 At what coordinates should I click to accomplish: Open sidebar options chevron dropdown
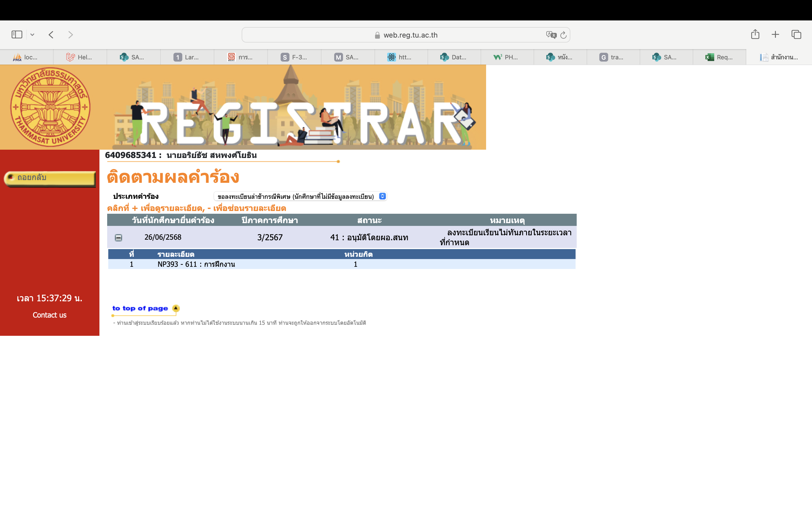pos(32,35)
